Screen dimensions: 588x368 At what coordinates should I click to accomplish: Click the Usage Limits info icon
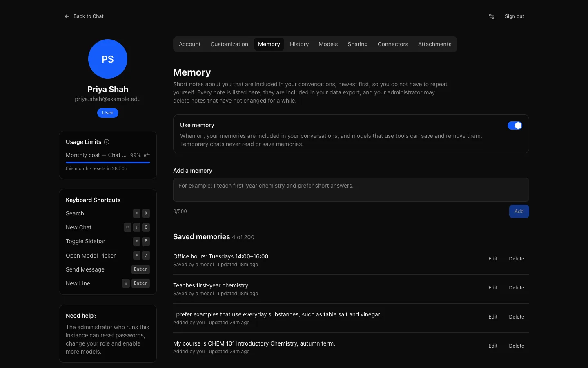tap(107, 142)
